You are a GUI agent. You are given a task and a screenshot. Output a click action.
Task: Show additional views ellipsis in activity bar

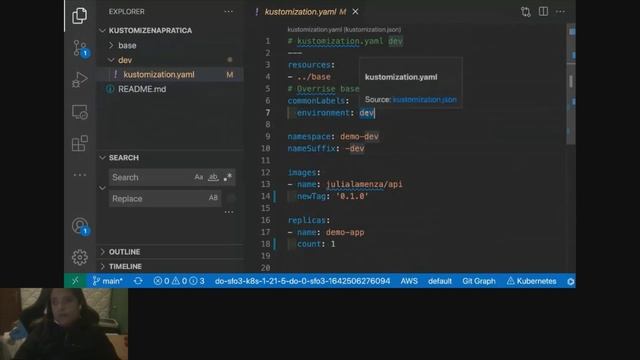pyautogui.click(x=80, y=175)
